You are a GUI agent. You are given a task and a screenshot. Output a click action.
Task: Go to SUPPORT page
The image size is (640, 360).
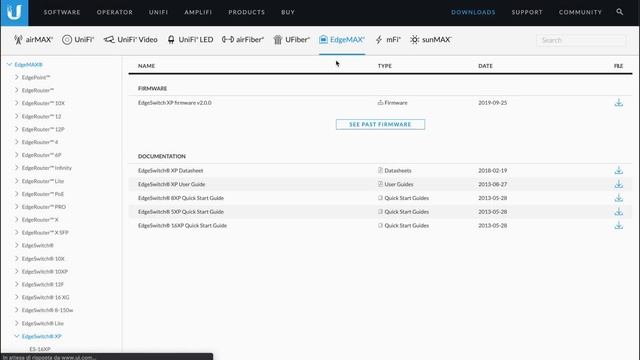(527, 12)
